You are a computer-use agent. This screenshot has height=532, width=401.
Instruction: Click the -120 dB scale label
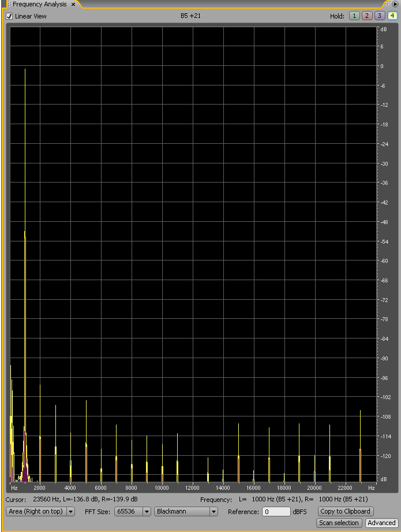385,456
